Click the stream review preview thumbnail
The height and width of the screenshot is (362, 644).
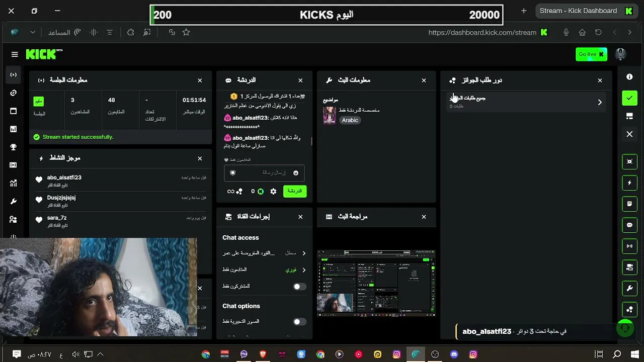(x=376, y=283)
